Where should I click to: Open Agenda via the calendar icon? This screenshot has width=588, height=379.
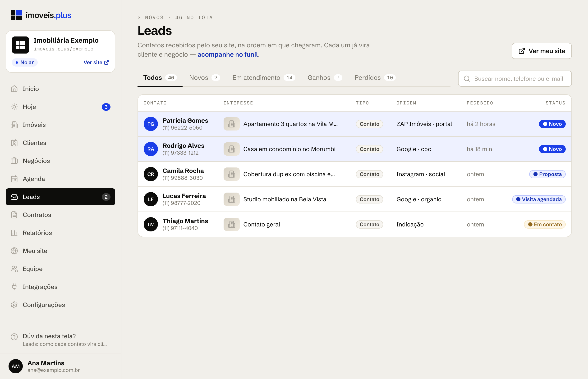coord(14,179)
